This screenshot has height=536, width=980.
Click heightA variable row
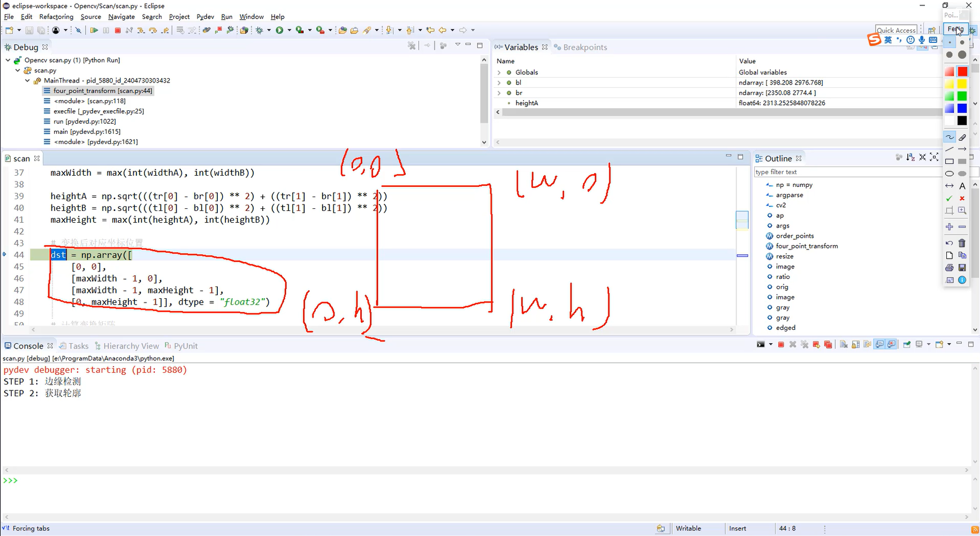click(x=717, y=103)
